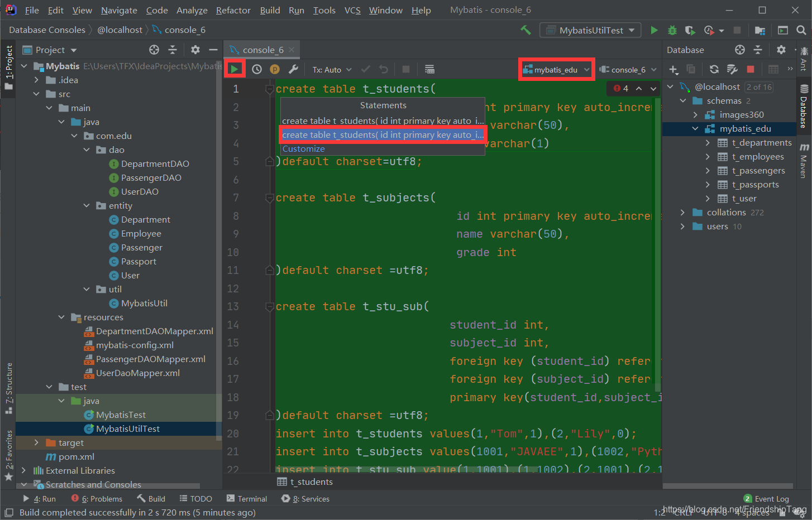Open the Refactor menu
Image resolution: width=812 pixels, height=520 pixels.
233,11
